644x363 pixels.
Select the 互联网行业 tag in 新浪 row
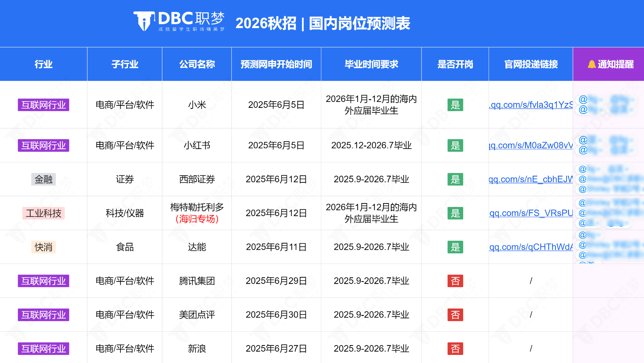coord(44,349)
